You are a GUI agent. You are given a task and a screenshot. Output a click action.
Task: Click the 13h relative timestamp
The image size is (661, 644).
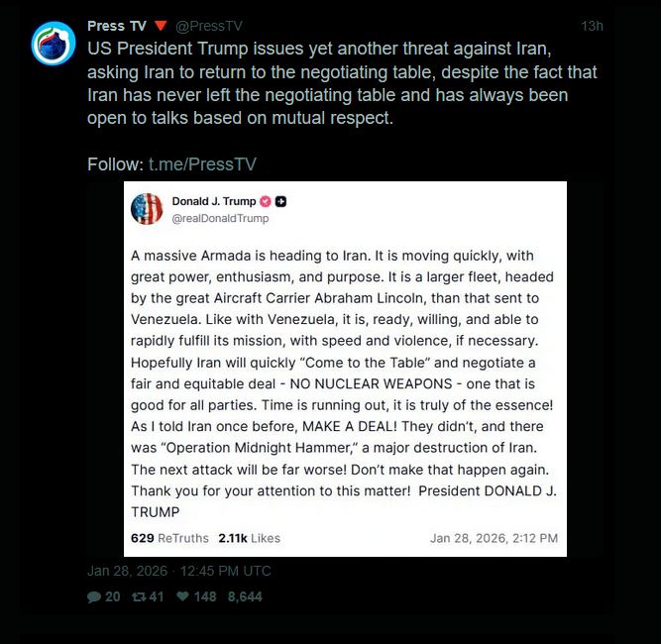pos(592,26)
